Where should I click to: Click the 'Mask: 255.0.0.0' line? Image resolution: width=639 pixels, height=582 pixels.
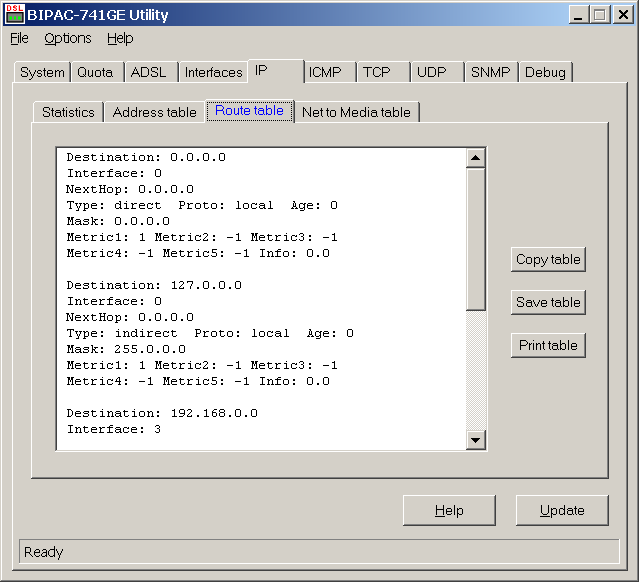[126, 349]
